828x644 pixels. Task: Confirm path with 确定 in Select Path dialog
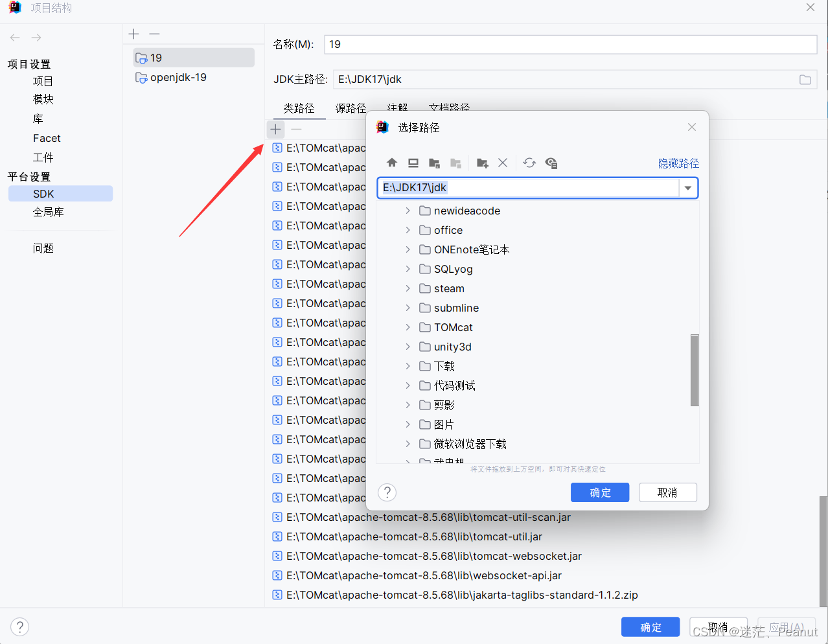(x=600, y=492)
